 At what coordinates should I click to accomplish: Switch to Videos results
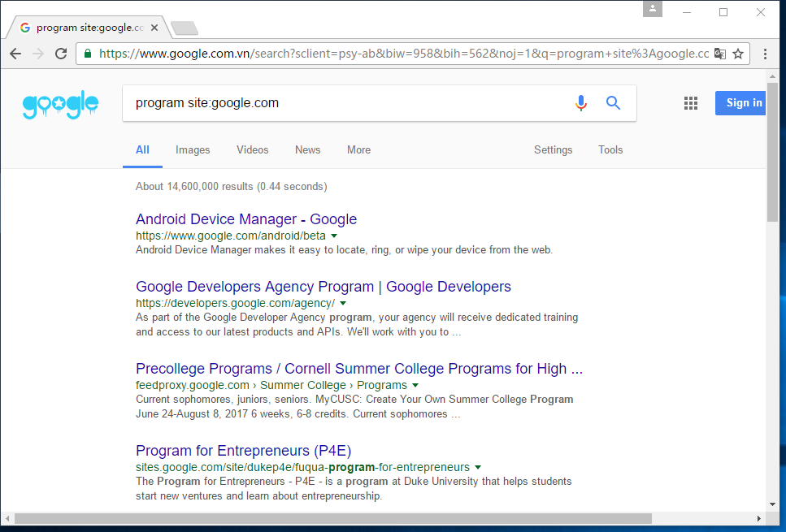253,149
